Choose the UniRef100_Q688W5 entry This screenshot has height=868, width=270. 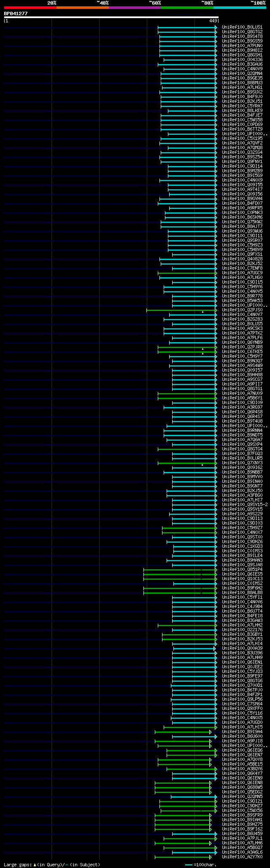coord(242,787)
